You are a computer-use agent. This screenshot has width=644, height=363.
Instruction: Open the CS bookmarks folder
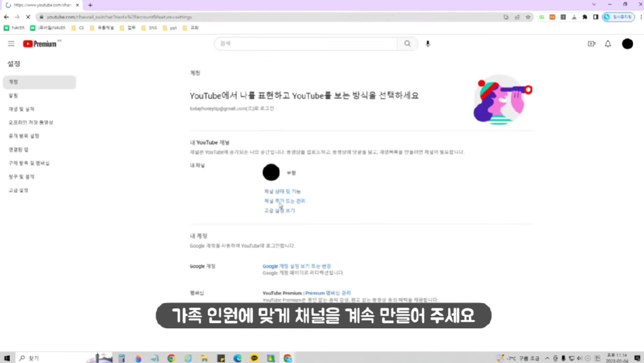coord(78,28)
